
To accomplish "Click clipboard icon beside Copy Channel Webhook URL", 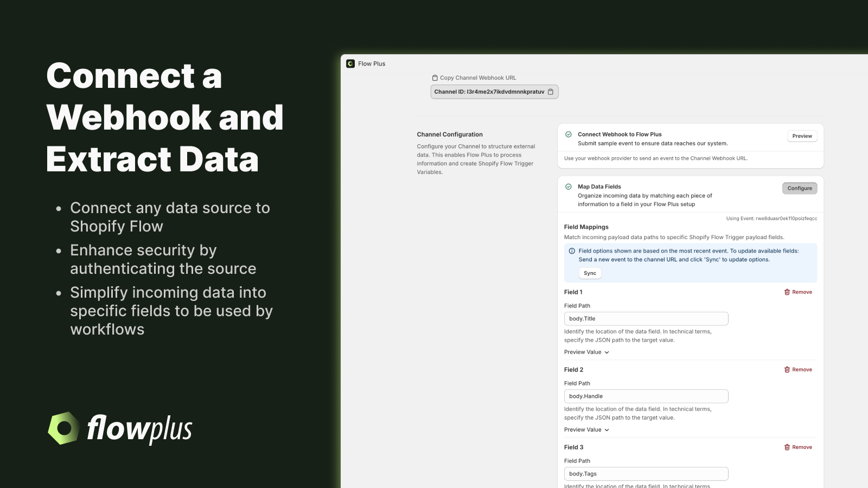I will pos(434,78).
